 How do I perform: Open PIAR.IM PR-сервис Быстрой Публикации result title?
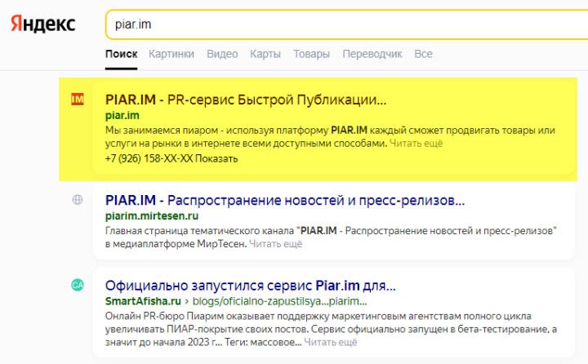pyautogui.click(x=246, y=100)
